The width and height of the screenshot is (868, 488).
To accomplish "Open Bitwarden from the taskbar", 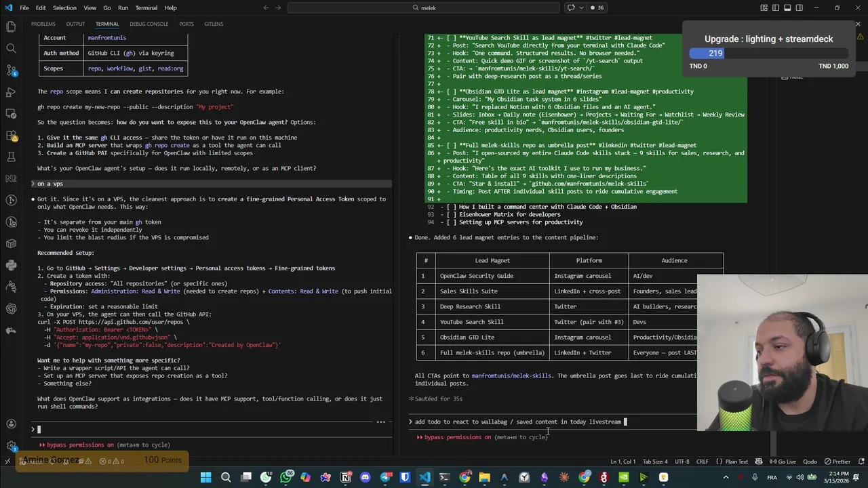I will tap(405, 477).
